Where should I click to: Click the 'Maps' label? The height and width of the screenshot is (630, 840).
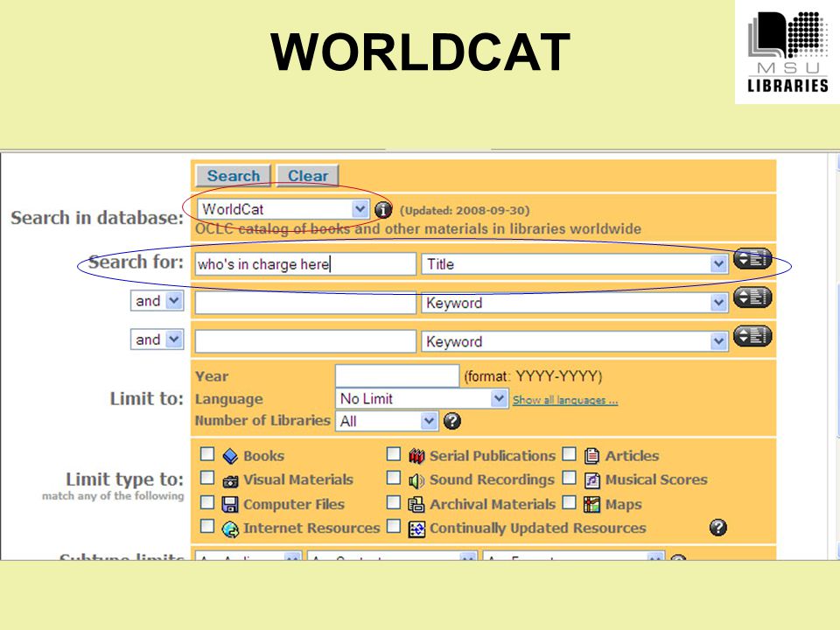pyautogui.click(x=624, y=504)
